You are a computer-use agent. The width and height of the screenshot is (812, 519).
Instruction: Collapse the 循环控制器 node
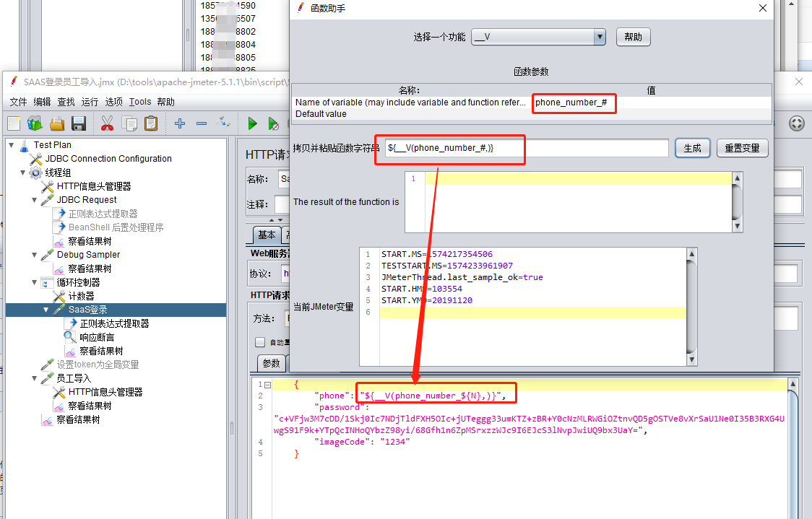34,282
